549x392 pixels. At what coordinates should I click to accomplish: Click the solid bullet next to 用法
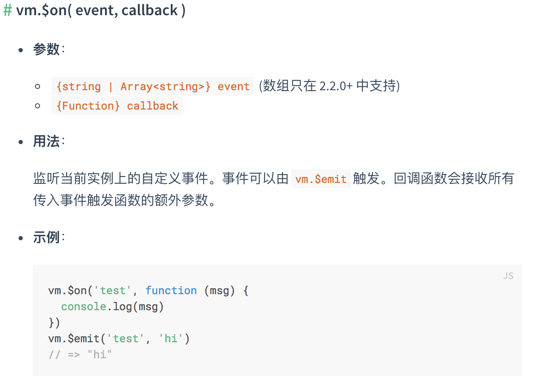click(21, 142)
